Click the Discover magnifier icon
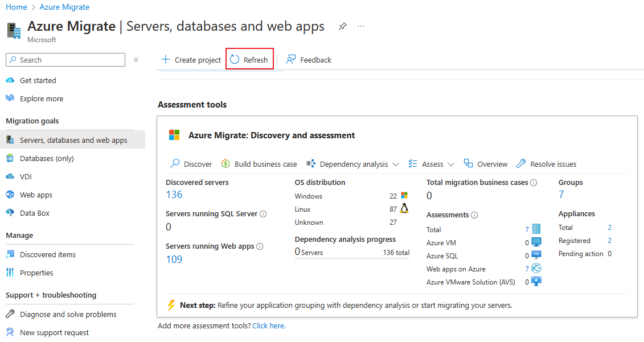This screenshot has height=342, width=644. point(175,164)
